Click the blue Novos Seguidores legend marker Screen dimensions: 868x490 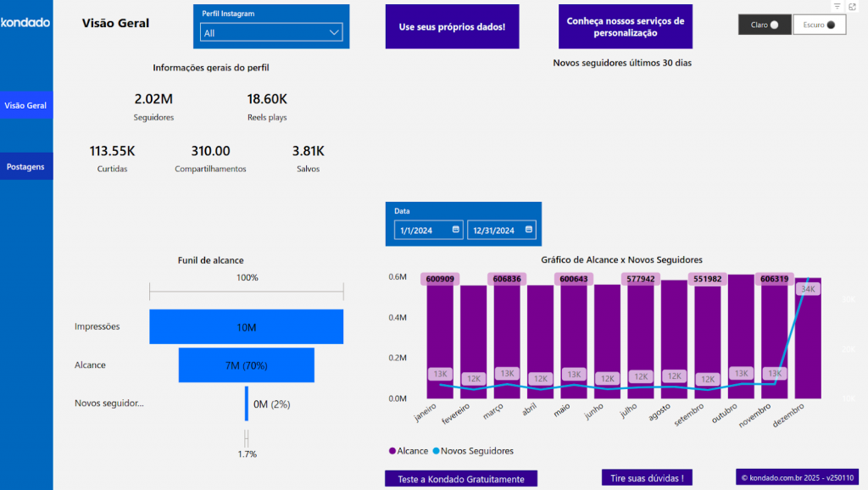coord(437,451)
